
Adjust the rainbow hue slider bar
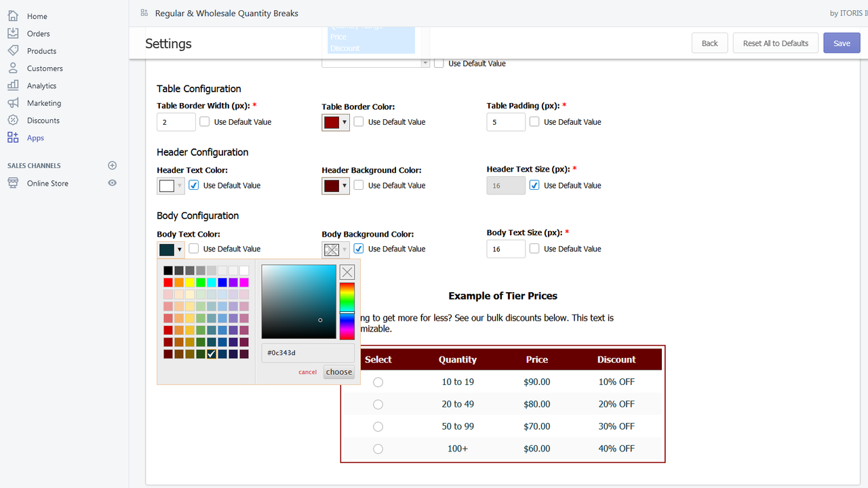(347, 310)
